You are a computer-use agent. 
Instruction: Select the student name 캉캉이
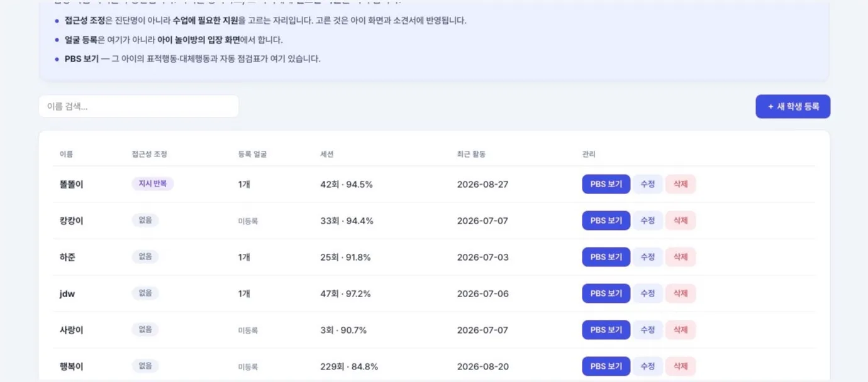pos(71,221)
